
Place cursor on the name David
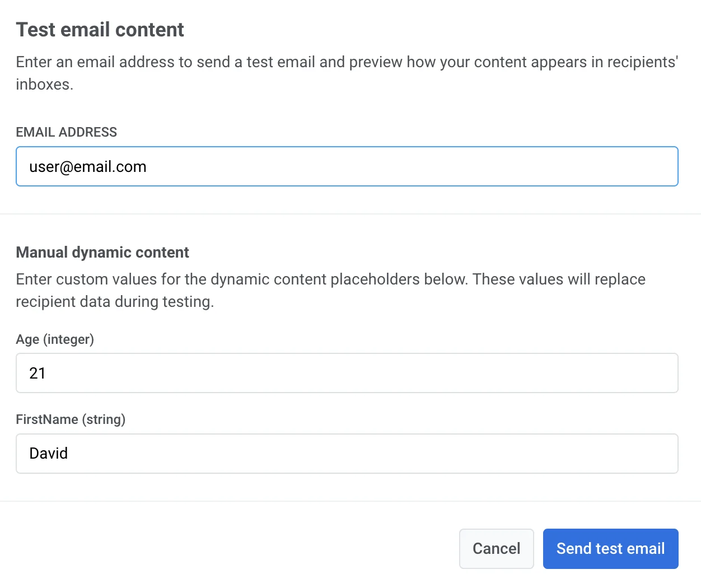click(x=49, y=454)
